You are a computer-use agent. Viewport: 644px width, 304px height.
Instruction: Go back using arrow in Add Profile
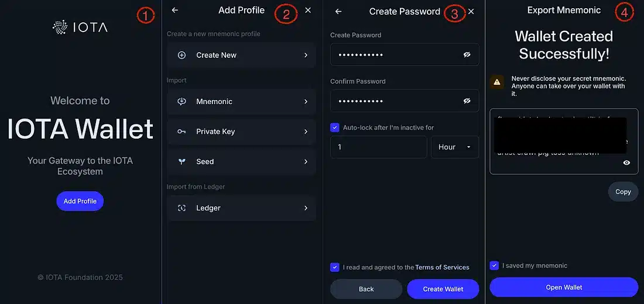[175, 11]
